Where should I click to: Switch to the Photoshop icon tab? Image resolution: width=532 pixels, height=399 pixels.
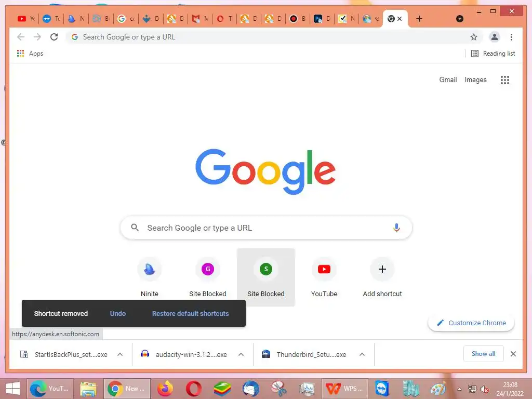322,19
